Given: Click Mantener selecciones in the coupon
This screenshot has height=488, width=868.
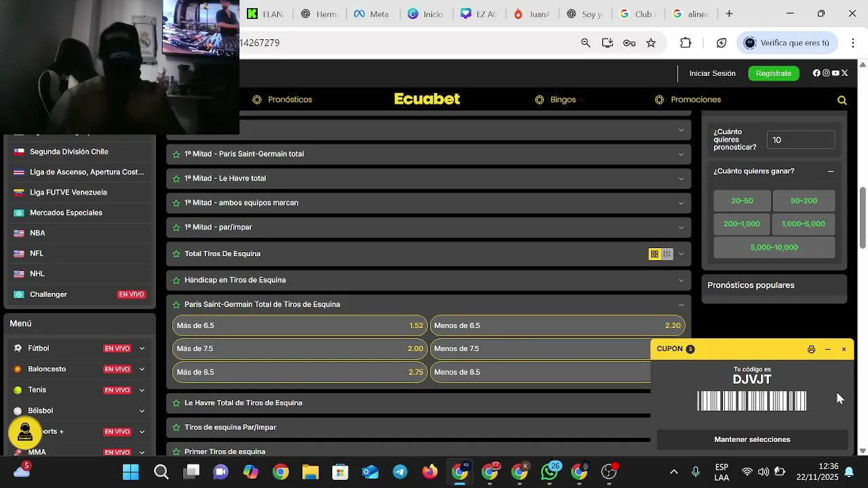Looking at the screenshot, I should point(752,440).
